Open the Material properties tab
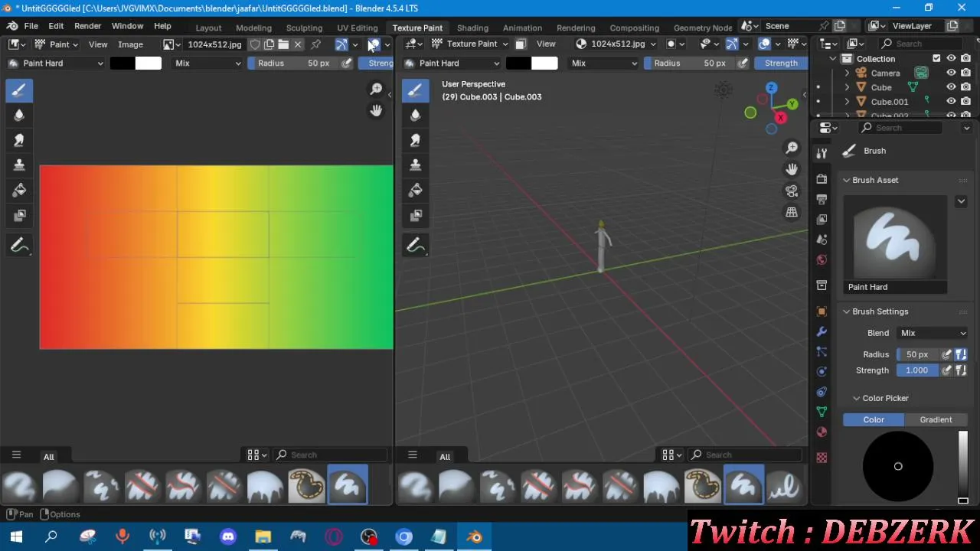Image resolution: width=980 pixels, height=551 pixels. coord(822,432)
